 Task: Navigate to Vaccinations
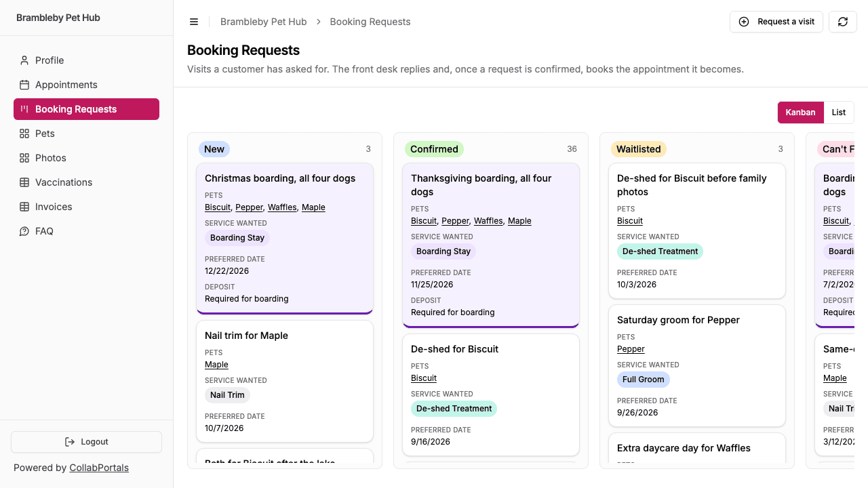(x=86, y=182)
